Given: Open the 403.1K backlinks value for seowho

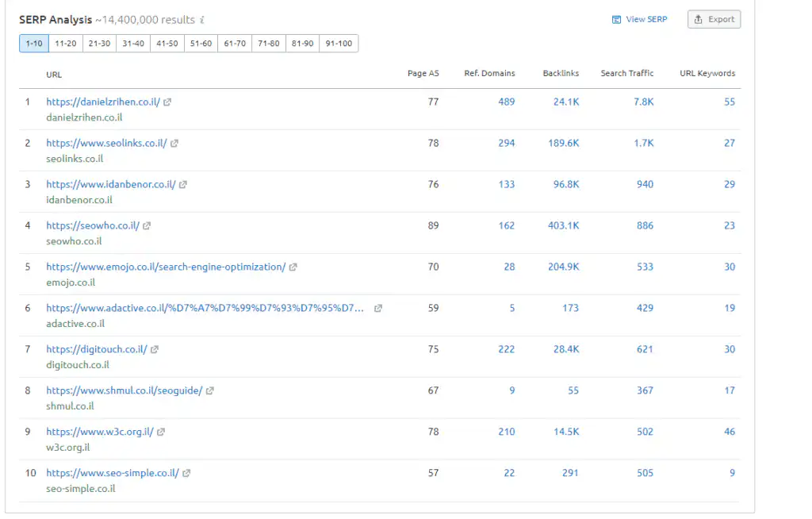Looking at the screenshot, I should pyautogui.click(x=563, y=225).
